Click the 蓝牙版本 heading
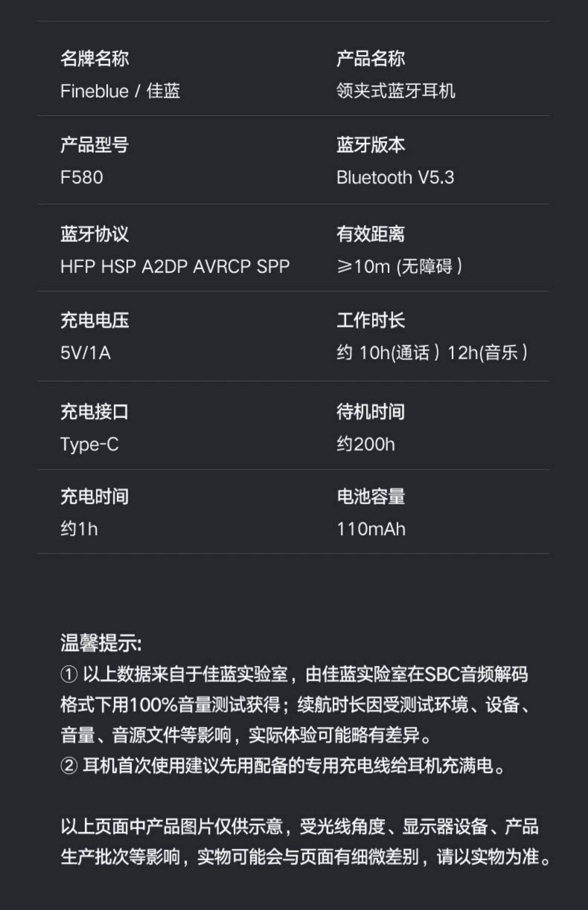The width and height of the screenshot is (588, 910). pyautogui.click(x=370, y=145)
